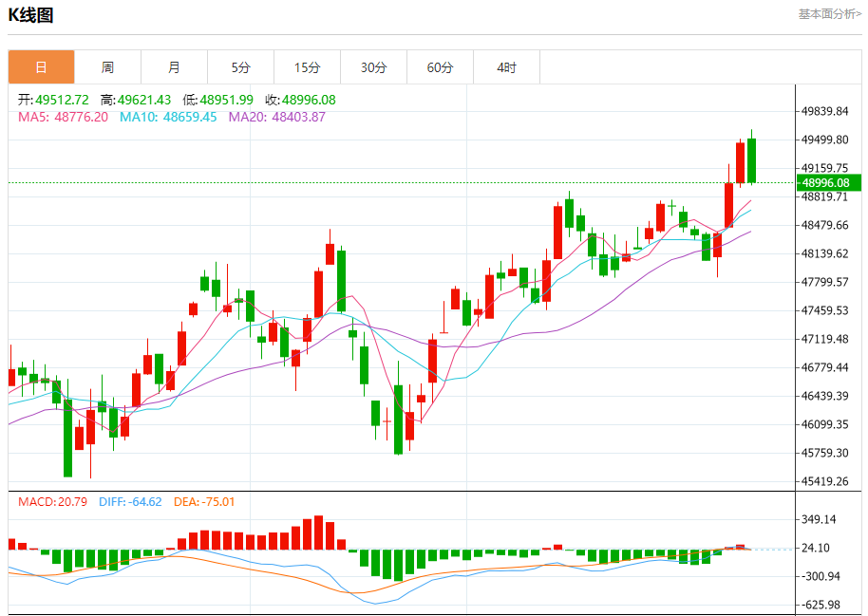The image size is (868, 616).
Task: Click the MA5 48776.20 label
Action: click(63, 118)
